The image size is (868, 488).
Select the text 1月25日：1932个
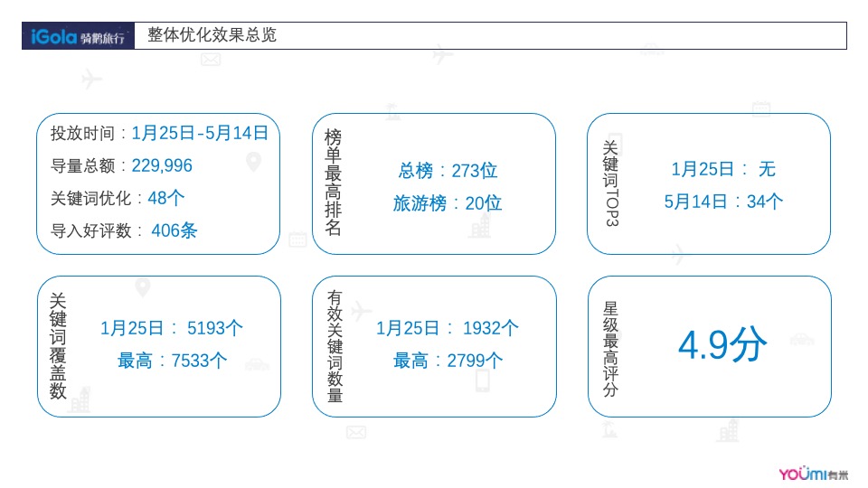pos(448,328)
